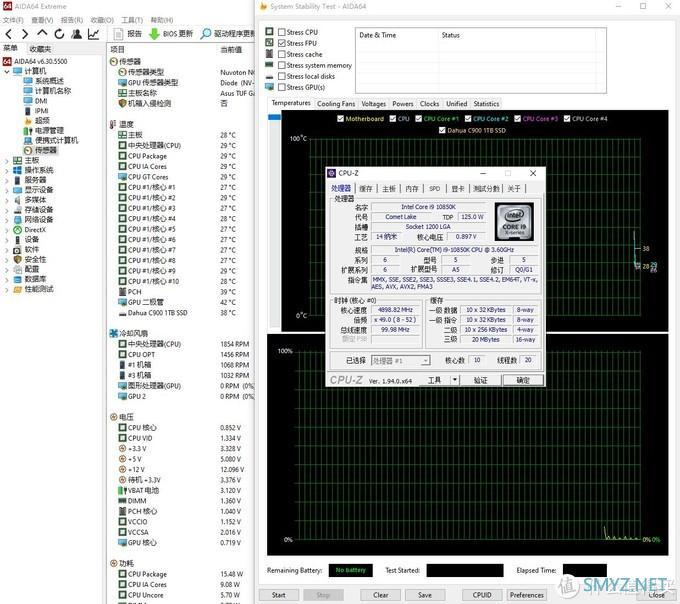
Task: Collapse the 计算机 tree node
Action: pyautogui.click(x=6, y=71)
